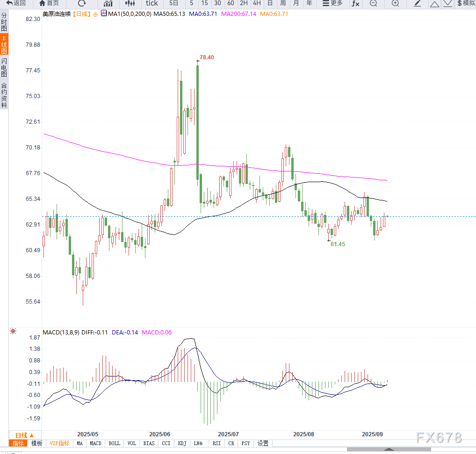Click the 2025/09 date axis label
The width and height of the screenshot is (476, 454).
click(x=372, y=434)
